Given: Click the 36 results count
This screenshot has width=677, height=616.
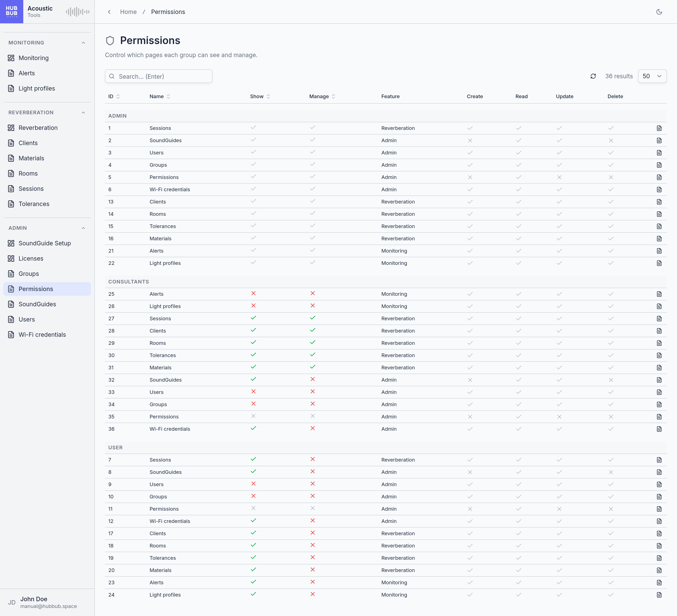Looking at the screenshot, I should [x=619, y=76].
